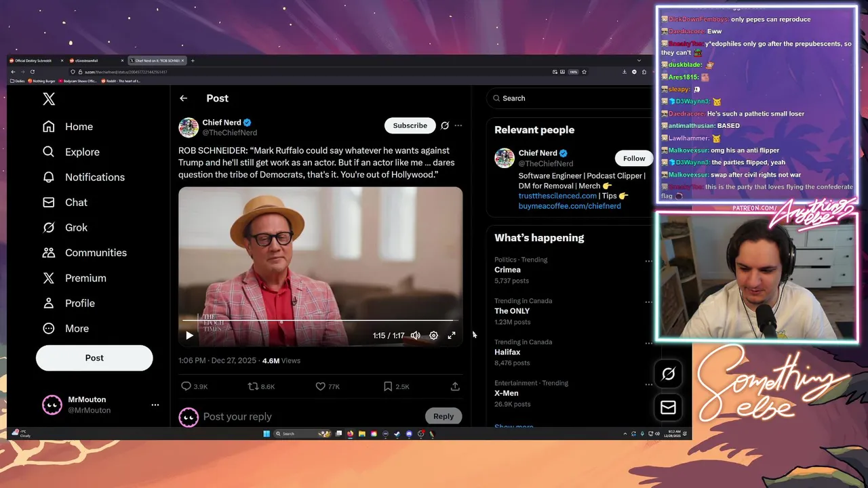
Task: Expand the More menu in the sidebar
Action: [65, 328]
